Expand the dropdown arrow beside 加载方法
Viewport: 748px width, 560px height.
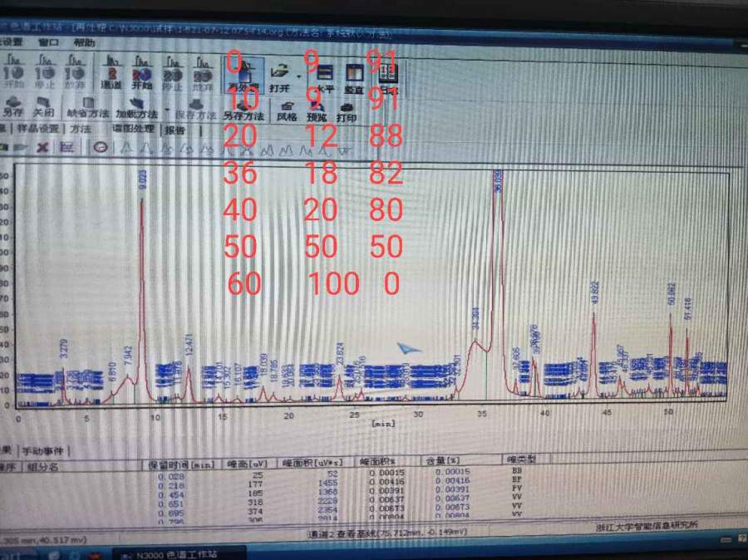167,111
